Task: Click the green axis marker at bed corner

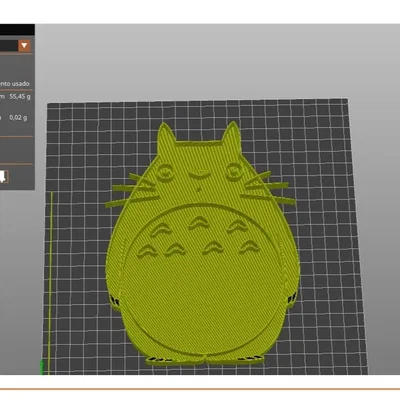Action: coord(42,367)
